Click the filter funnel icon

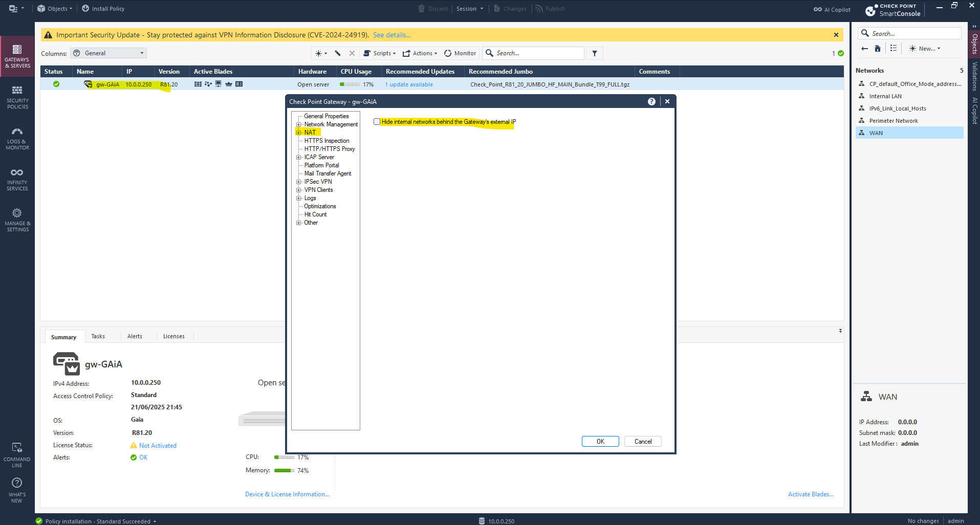(x=595, y=53)
